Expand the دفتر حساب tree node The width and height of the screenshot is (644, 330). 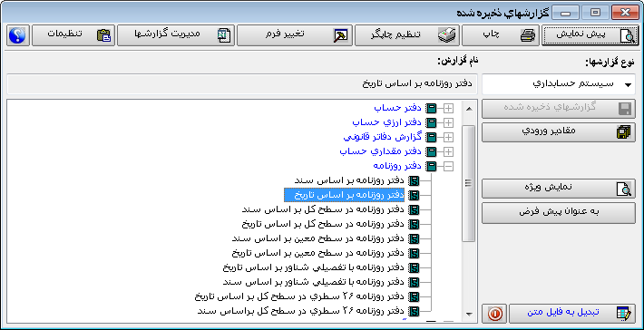point(449,109)
